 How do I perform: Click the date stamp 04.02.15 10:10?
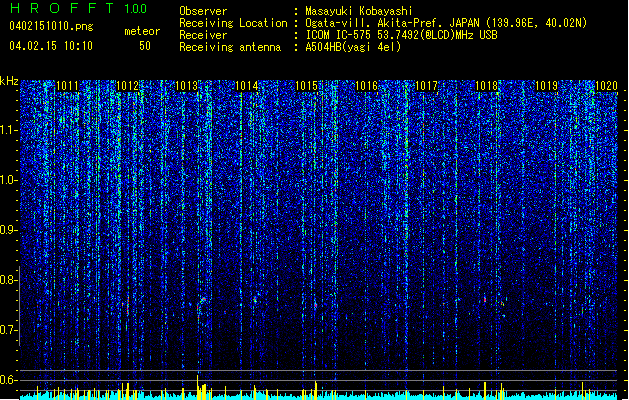(51, 45)
